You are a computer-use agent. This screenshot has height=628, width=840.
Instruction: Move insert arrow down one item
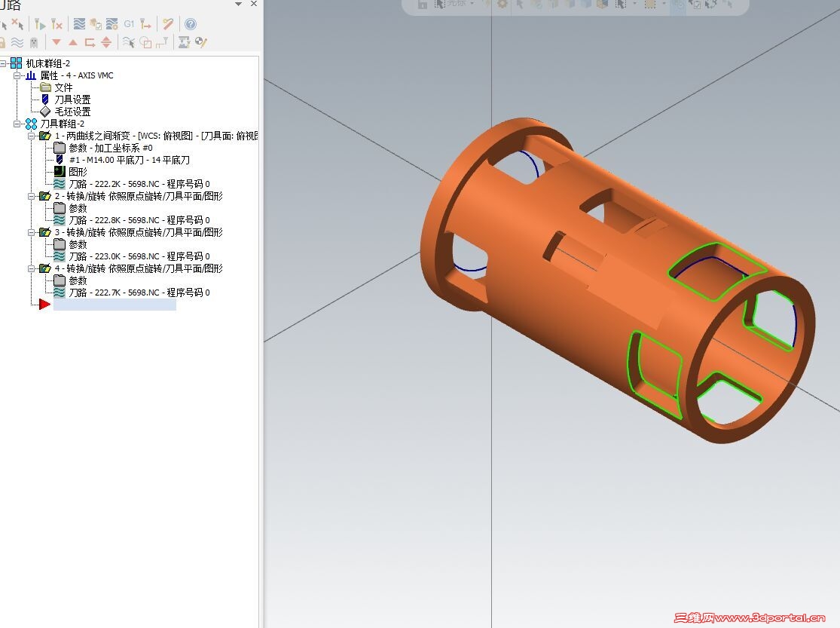click(57, 42)
